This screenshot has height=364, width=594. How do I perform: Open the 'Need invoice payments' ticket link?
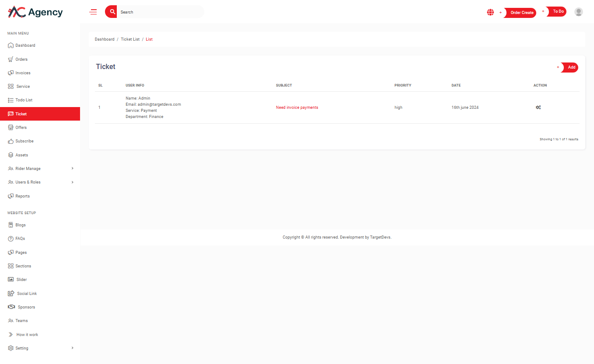[x=297, y=107]
